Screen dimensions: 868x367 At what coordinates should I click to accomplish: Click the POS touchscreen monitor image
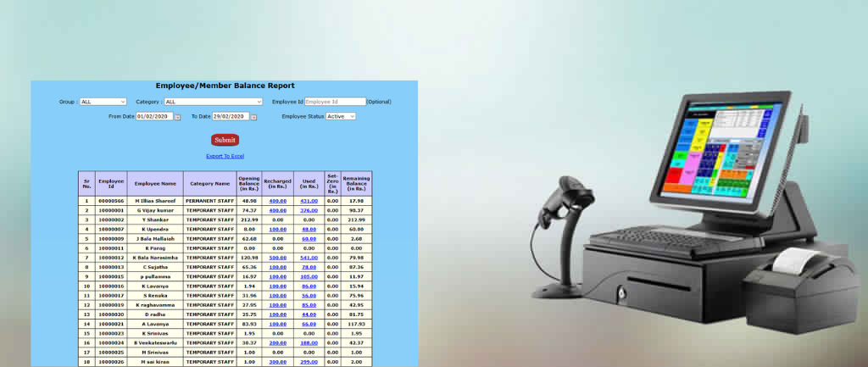point(722,154)
